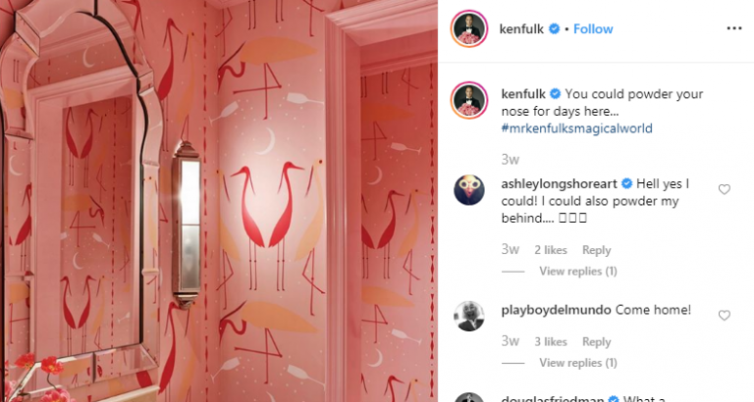Image resolution: width=754 pixels, height=402 pixels.
Task: Open kenfulk profile picture in post header
Action: (x=469, y=29)
